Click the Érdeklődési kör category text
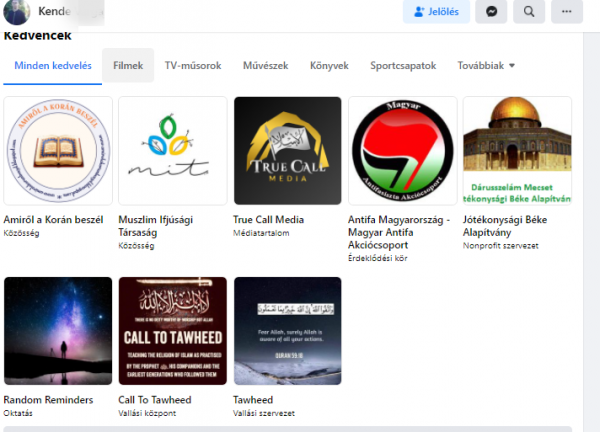Screen dimensions: 600x432 tap(378, 258)
